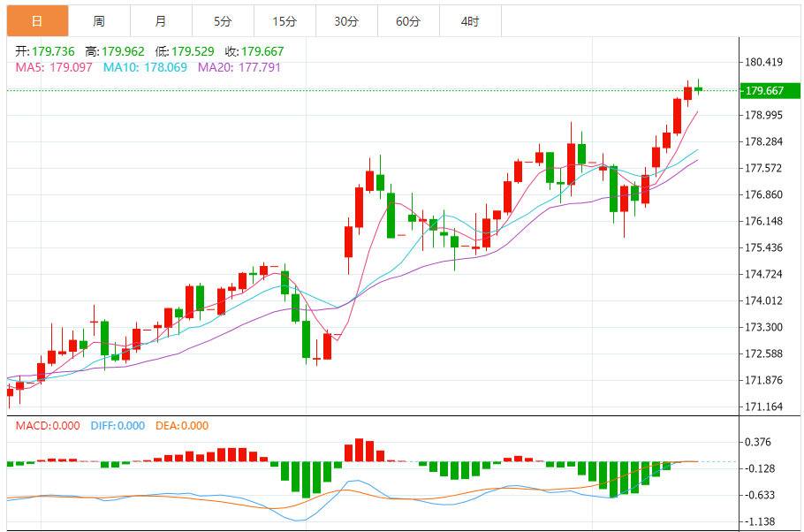The image size is (804, 532).
Task: Click the 176.860 price axis label
Action: [x=763, y=194]
